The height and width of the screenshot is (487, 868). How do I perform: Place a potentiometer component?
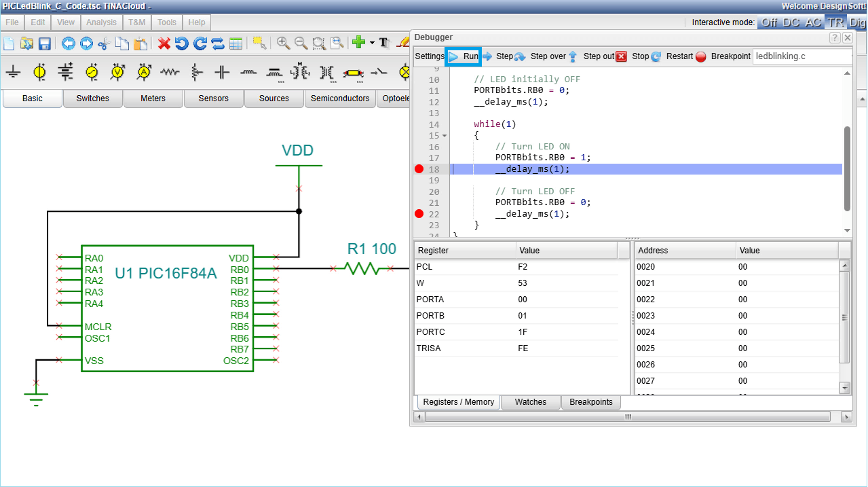[x=196, y=71]
